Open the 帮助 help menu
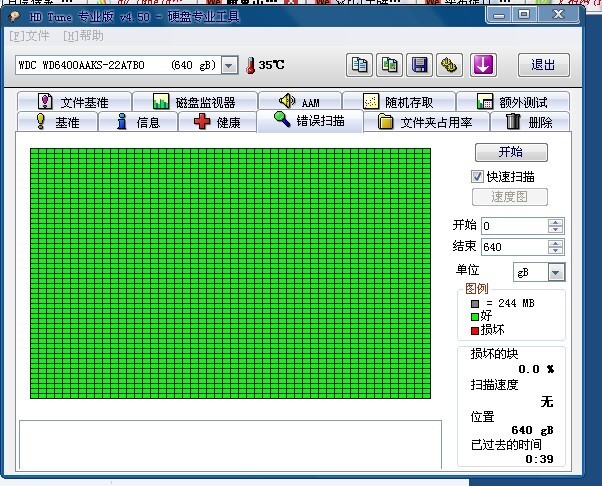The height and width of the screenshot is (486, 602). pyautogui.click(x=83, y=36)
